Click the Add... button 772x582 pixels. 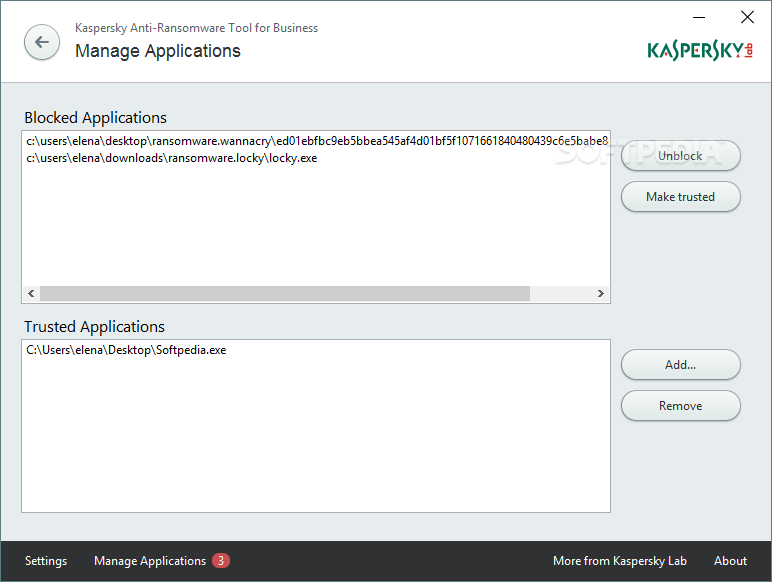pyautogui.click(x=680, y=364)
